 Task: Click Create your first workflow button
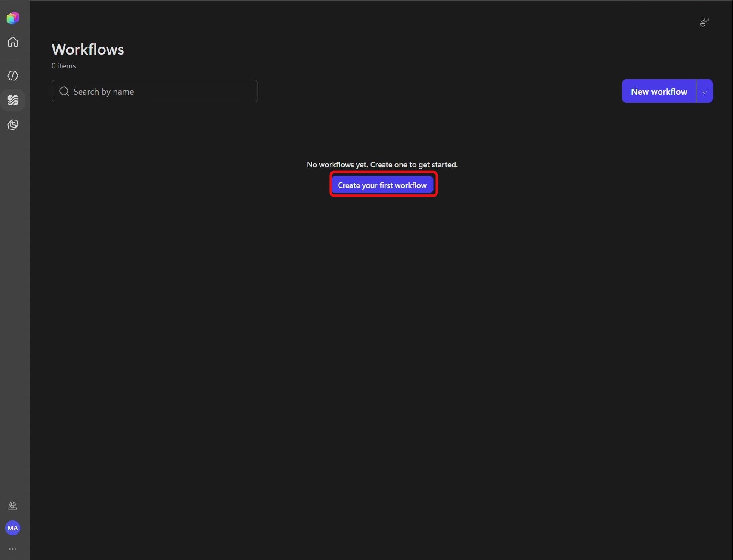[x=382, y=185]
